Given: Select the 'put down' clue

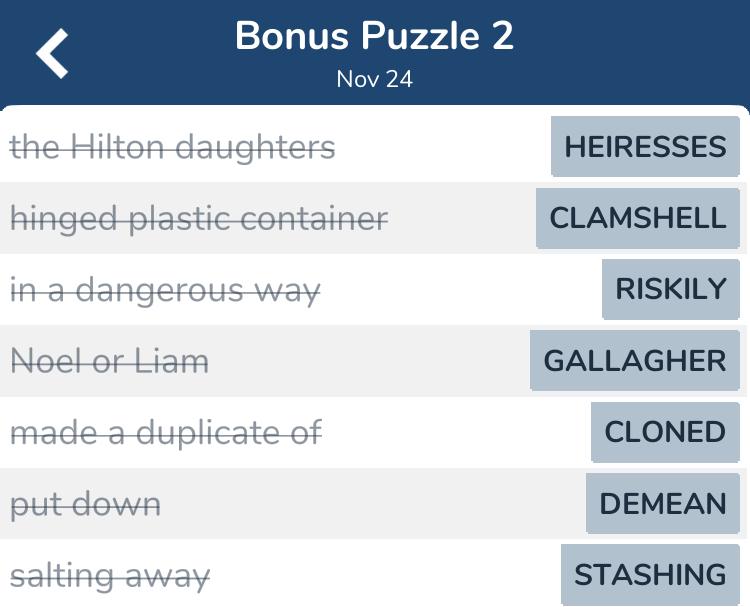Looking at the screenshot, I should (85, 504).
